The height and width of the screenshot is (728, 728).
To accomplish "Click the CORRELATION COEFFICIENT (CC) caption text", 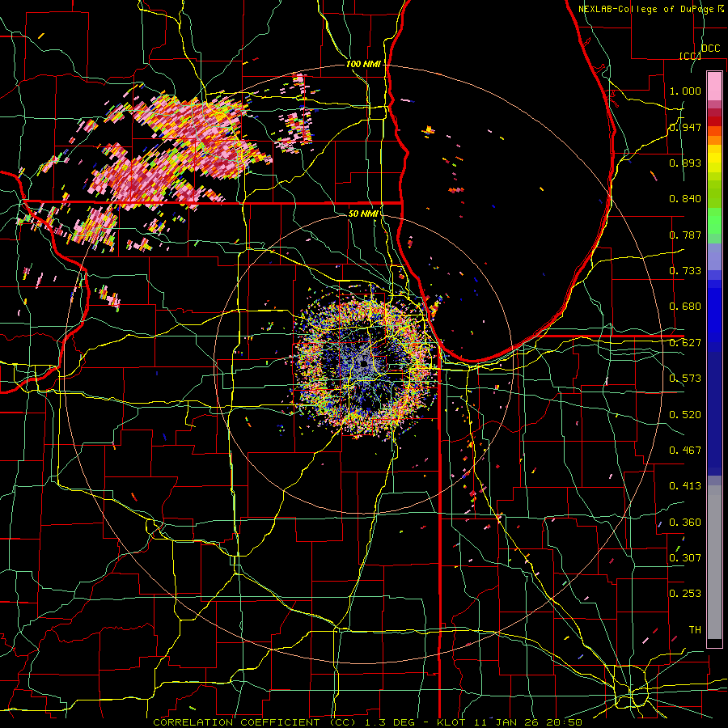I will pos(255,722).
